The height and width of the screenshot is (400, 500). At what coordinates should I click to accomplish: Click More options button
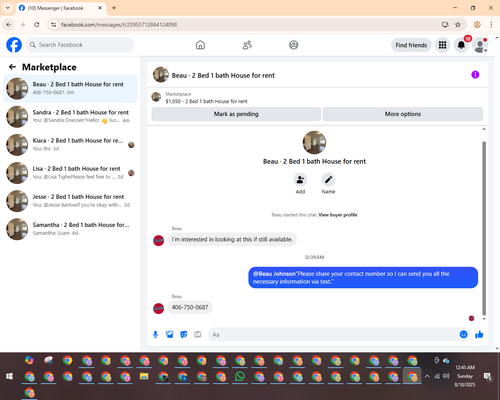pyautogui.click(x=403, y=114)
